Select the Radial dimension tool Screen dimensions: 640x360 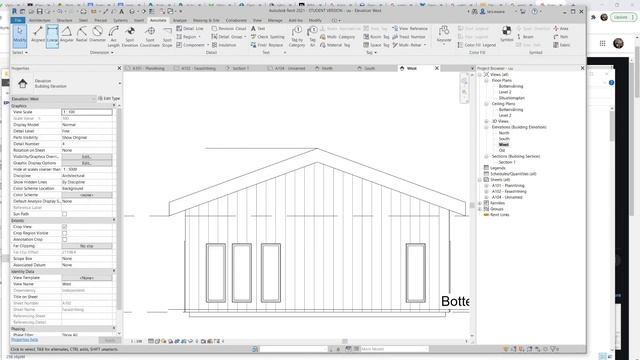[x=82, y=34]
